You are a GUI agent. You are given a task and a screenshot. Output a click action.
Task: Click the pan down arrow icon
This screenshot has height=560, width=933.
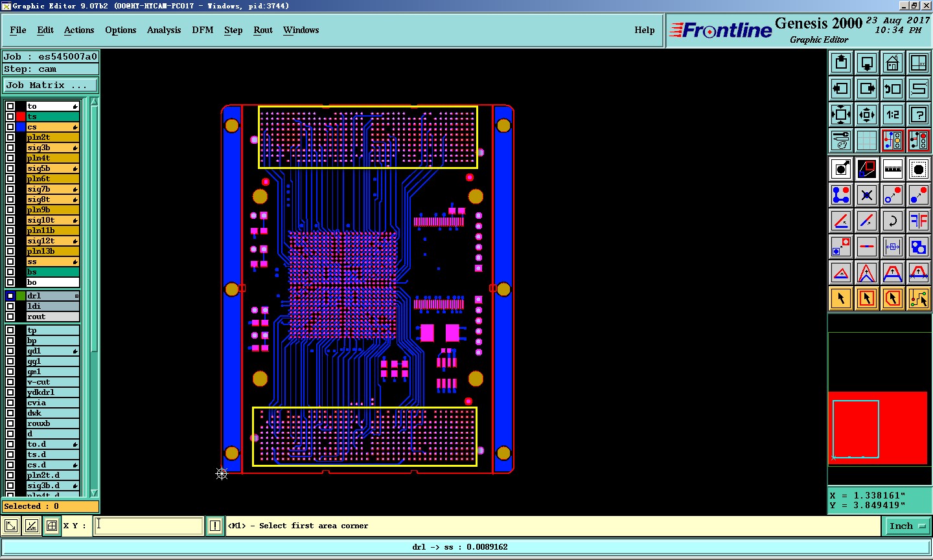coord(867,63)
